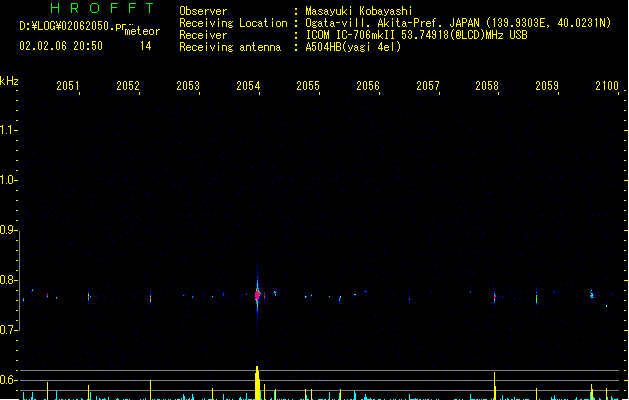Click the meteor count value 14

[146, 46]
